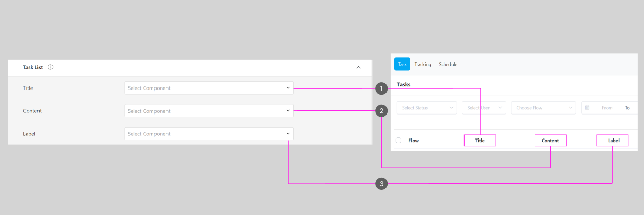Click the number 1 annotation marker
This screenshot has height=215, width=644.
click(x=381, y=89)
